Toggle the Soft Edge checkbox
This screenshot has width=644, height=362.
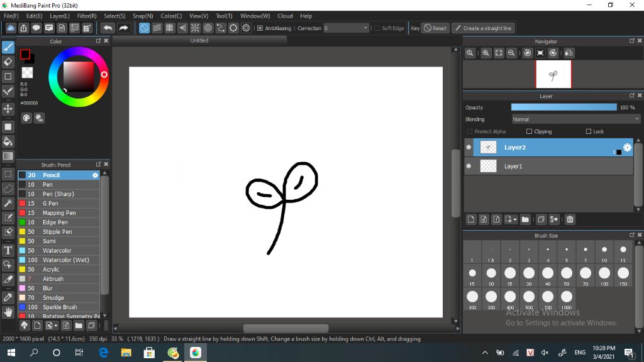pos(377,28)
